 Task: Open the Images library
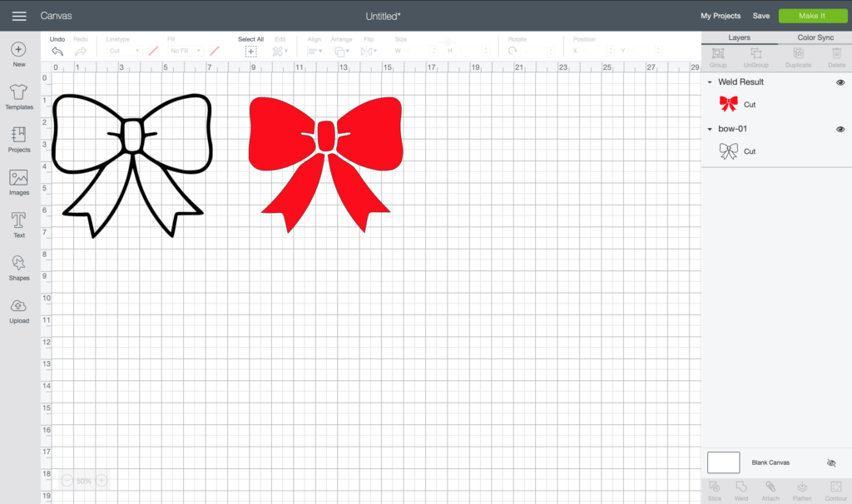[x=18, y=182]
